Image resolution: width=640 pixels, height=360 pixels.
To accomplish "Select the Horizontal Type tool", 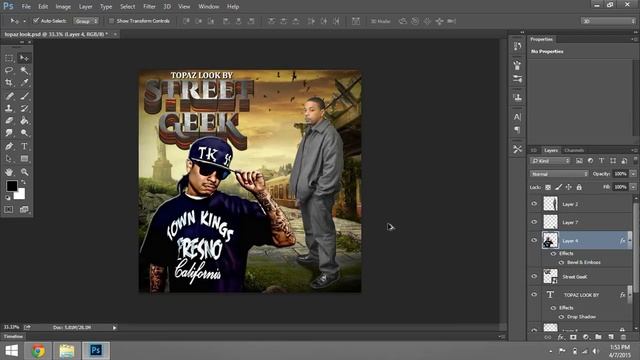I will click(x=24, y=147).
